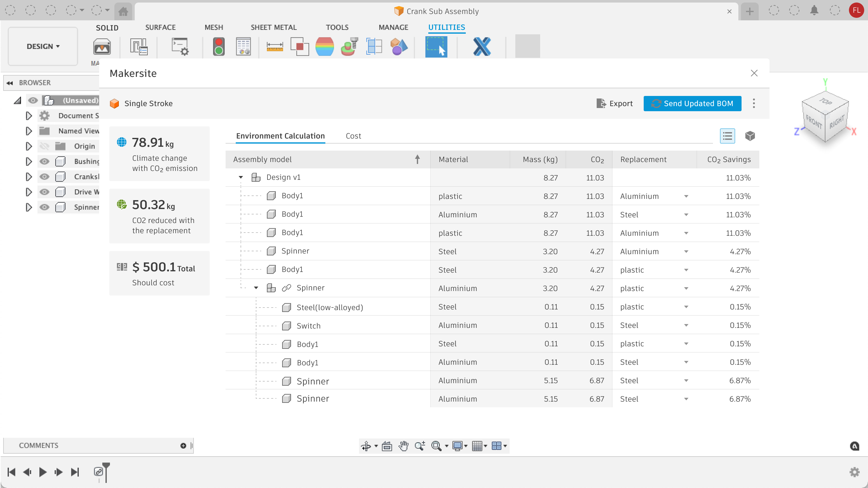Screen dimensions: 868x488
Task: Click the joint feature in the timeline
Action: click(x=98, y=471)
